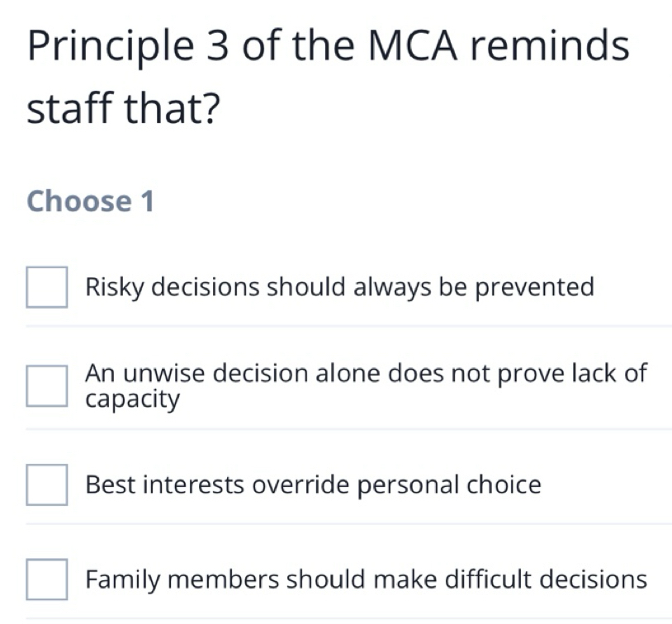Click the divider beneath Family members option
672x624 pixels.
(x=349, y=618)
